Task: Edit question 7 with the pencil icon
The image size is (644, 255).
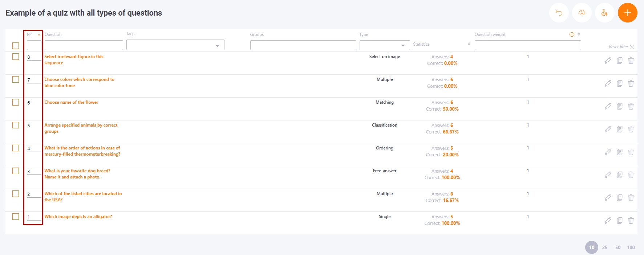Action: click(x=608, y=83)
